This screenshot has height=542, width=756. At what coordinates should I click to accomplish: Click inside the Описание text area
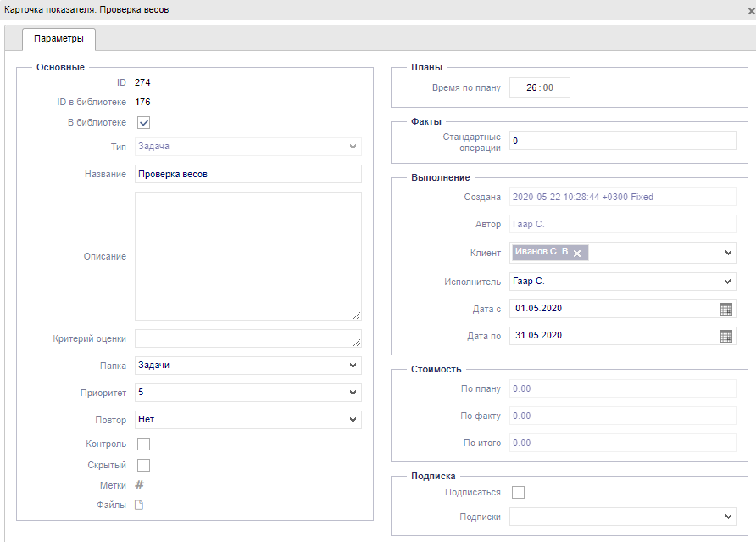pyautogui.click(x=247, y=255)
